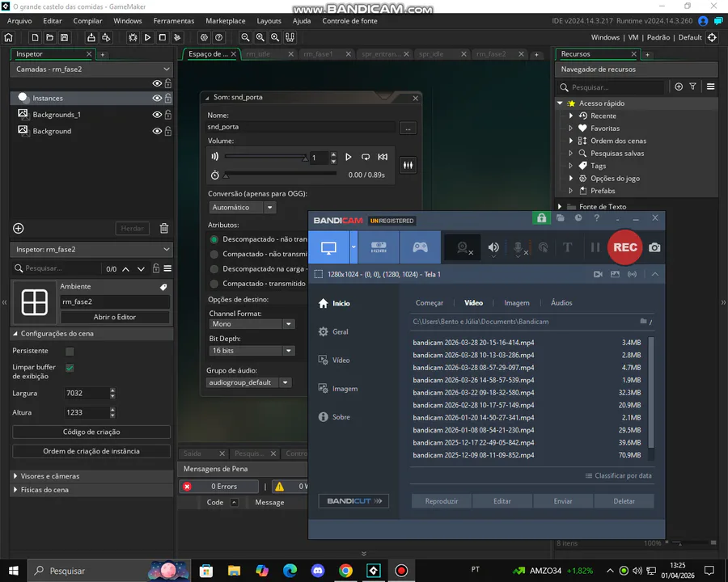Add a new layer with the plus circle icon
The image size is (728, 582).
18,228
